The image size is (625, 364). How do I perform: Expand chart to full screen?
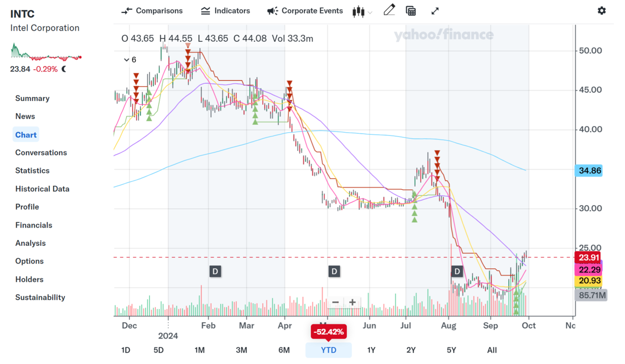tap(435, 11)
